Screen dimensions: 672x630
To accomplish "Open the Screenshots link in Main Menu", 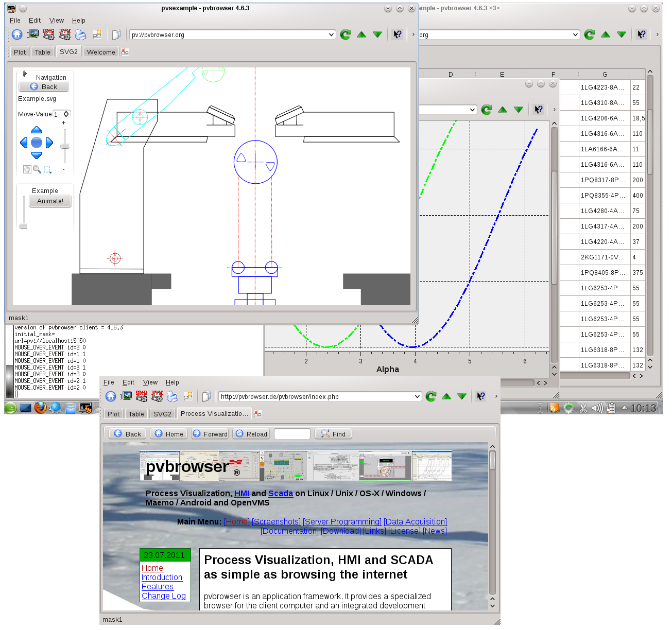I will click(x=277, y=522).
